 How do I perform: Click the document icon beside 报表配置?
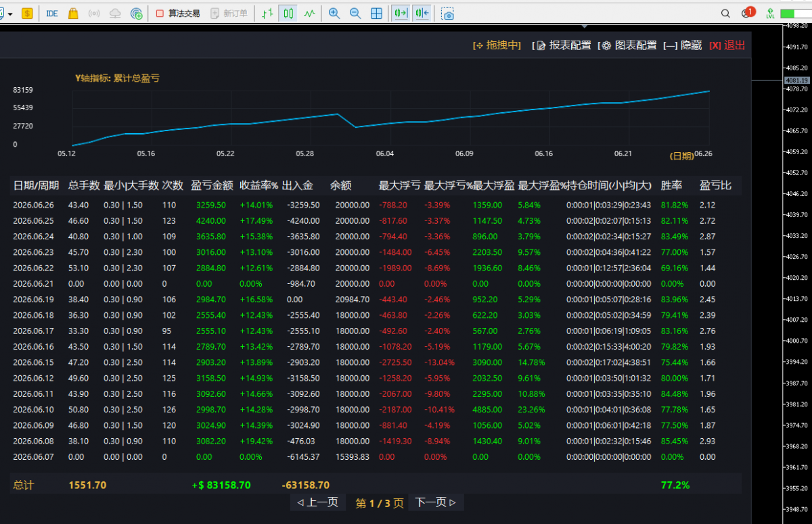pyautogui.click(x=541, y=45)
